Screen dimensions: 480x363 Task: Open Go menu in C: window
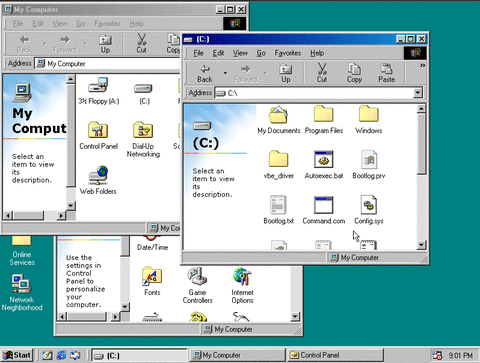(261, 53)
